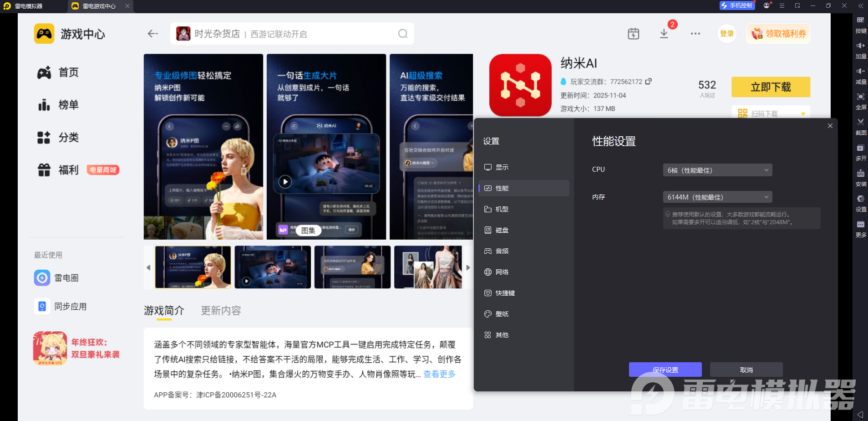The image size is (868, 421).
Task: Expand the CPU cores dropdown
Action: [x=717, y=170]
